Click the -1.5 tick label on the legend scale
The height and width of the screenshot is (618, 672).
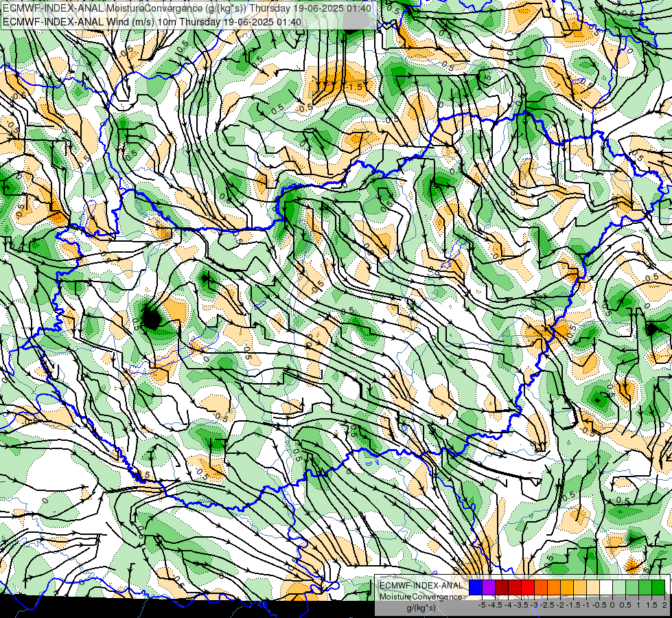click(573, 605)
